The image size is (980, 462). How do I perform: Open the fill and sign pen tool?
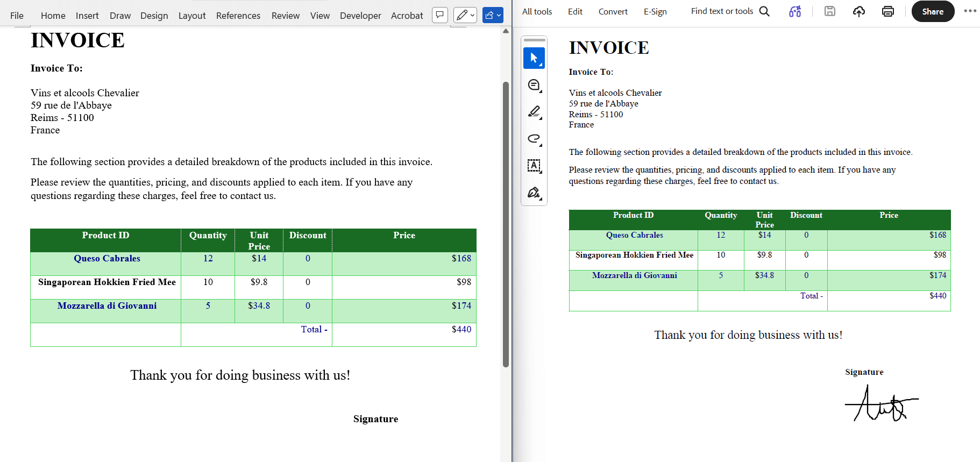point(534,193)
